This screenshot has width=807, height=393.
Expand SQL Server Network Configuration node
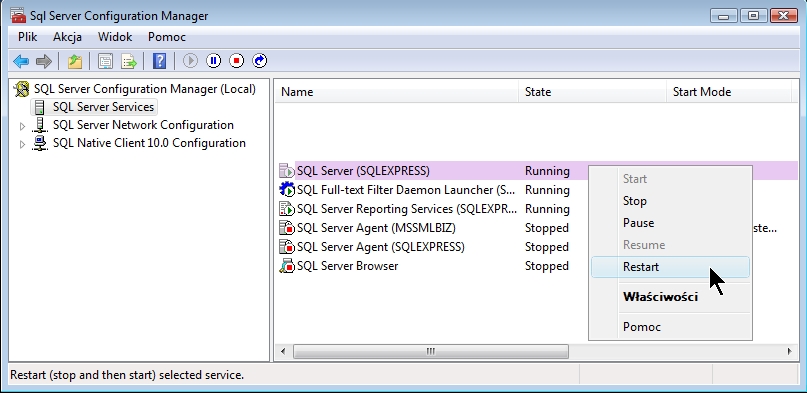(22, 126)
